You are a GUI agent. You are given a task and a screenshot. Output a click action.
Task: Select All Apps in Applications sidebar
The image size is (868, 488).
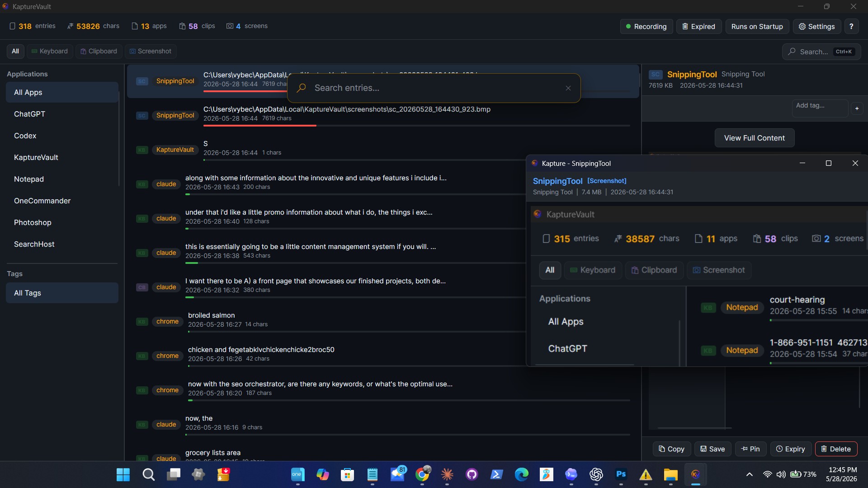[62, 92]
